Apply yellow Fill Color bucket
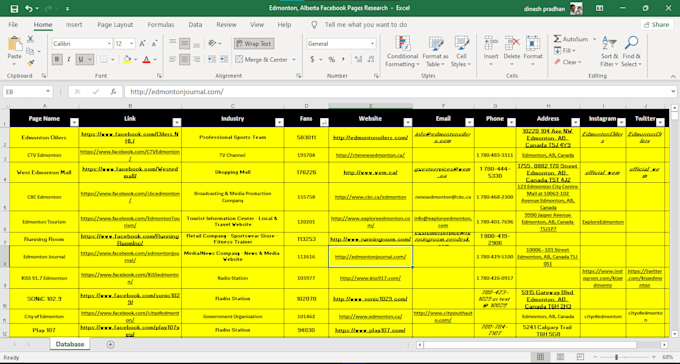Image resolution: width=680 pixels, height=364 pixels. tap(127, 59)
